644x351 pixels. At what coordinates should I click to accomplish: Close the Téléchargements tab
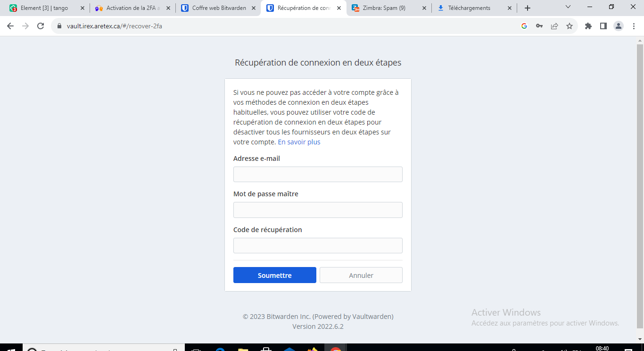510,8
